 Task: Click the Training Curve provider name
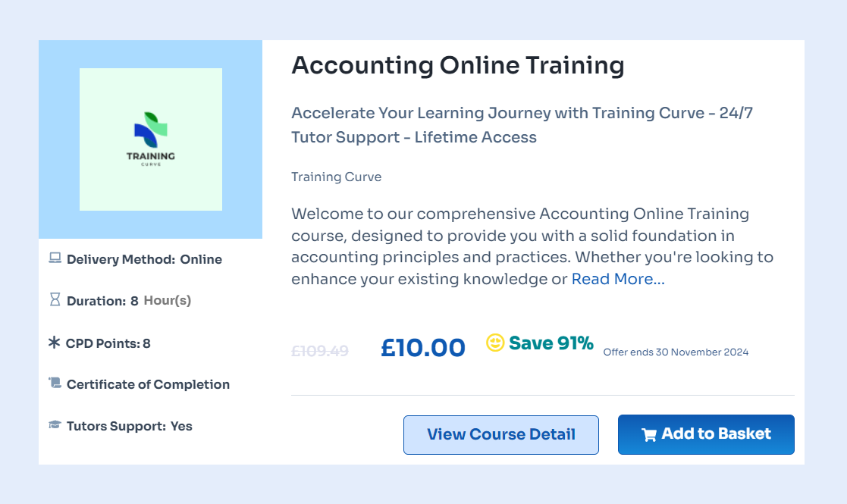click(336, 177)
